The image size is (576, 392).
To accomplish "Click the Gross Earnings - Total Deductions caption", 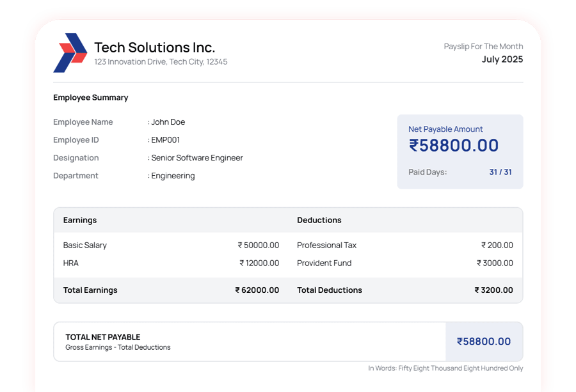I will pos(118,348).
